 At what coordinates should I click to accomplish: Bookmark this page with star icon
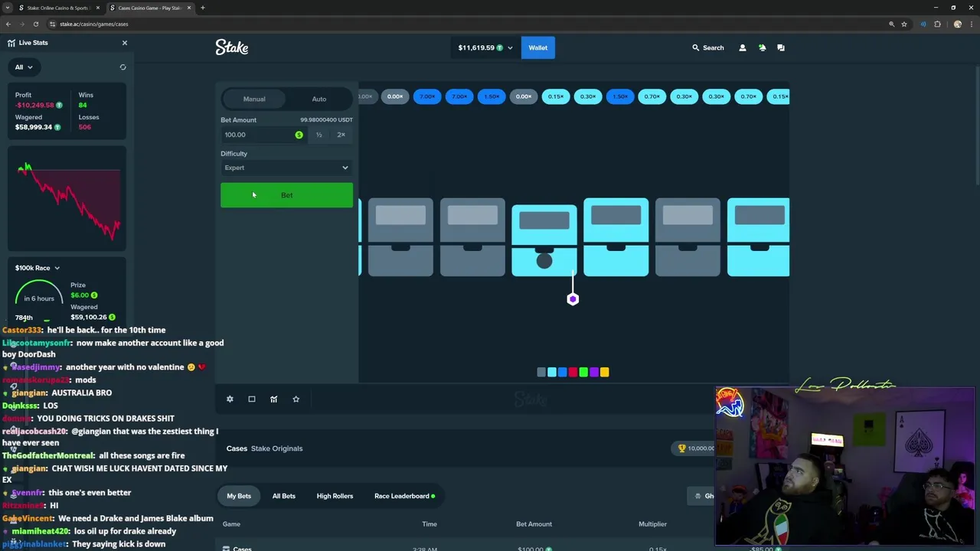(x=904, y=24)
